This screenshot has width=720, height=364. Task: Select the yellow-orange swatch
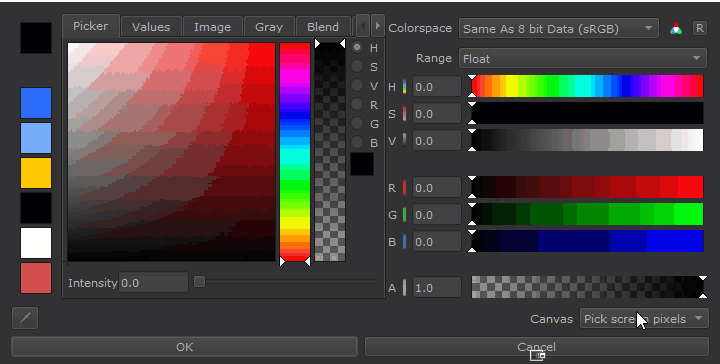coord(36,173)
